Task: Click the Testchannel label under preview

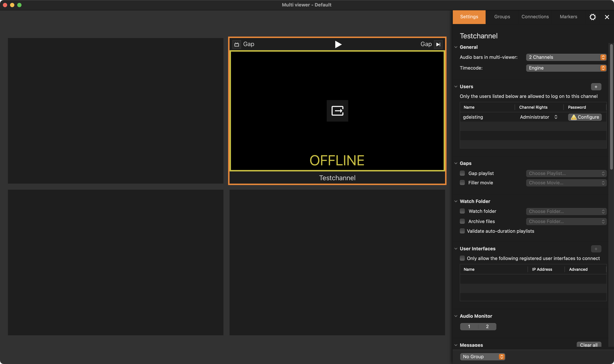Action: (x=337, y=178)
